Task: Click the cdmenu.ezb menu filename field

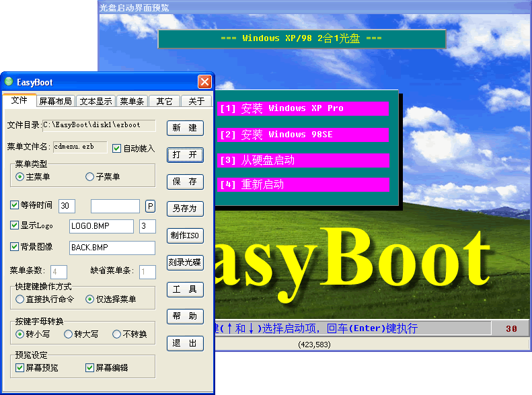Action: 79,147
